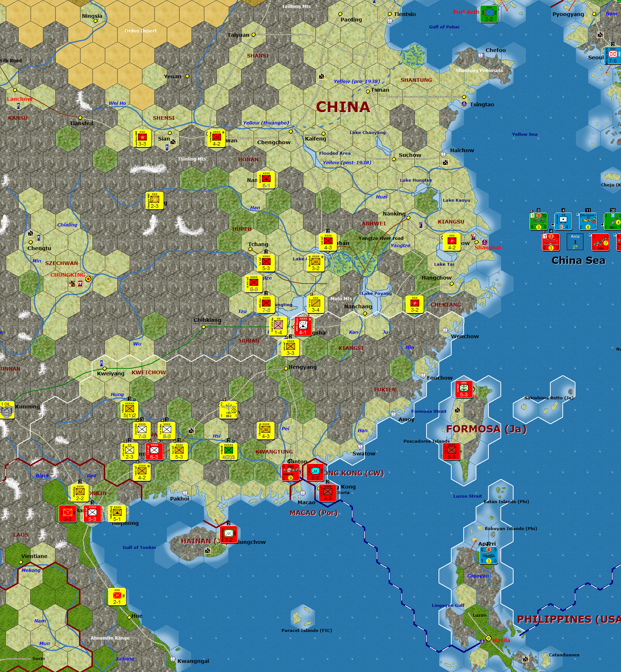Click the Tsingtao city label
621x672 pixels.
click(x=482, y=104)
